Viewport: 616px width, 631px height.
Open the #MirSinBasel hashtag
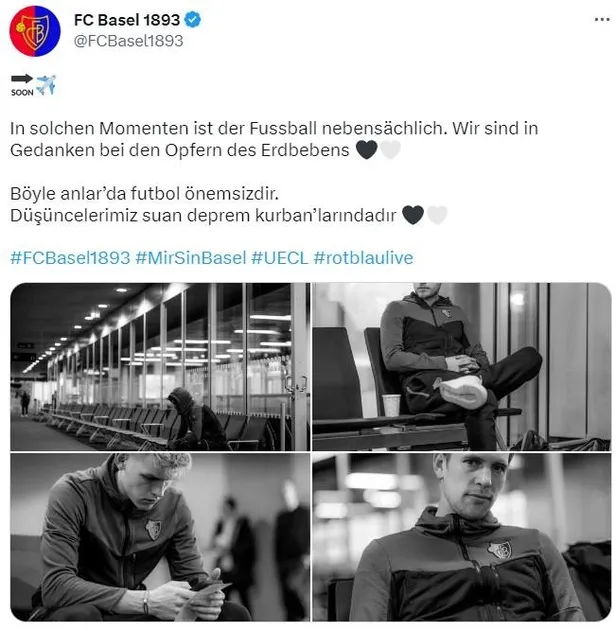[x=191, y=258]
